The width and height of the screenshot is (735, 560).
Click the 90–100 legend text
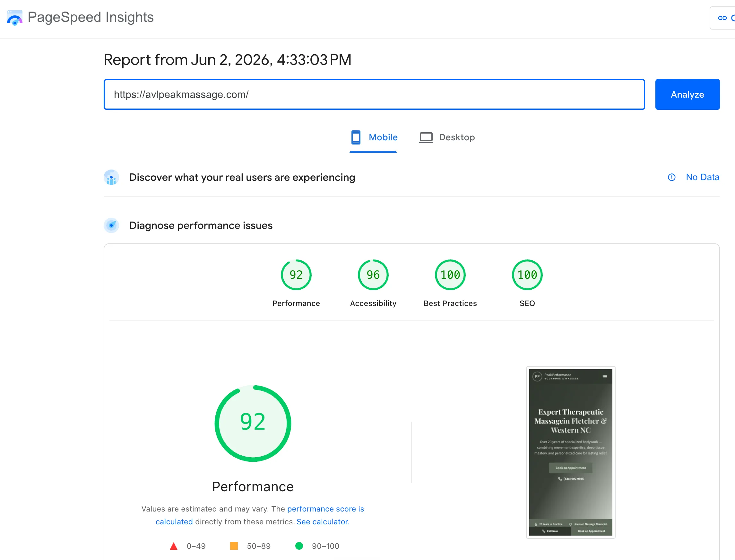[325, 546]
